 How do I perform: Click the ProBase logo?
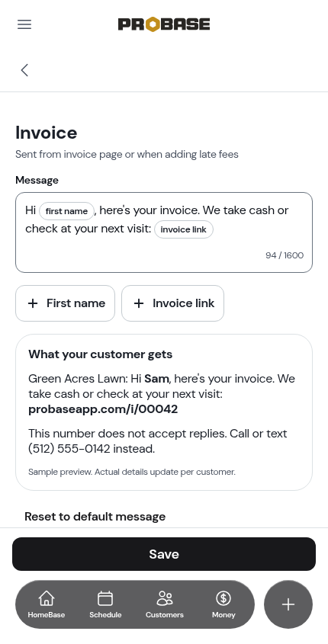click(164, 24)
